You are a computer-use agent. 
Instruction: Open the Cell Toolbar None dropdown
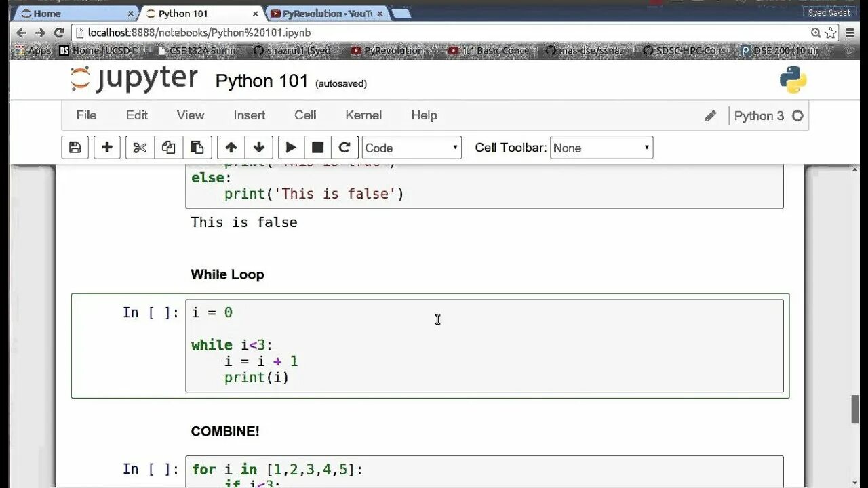601,148
